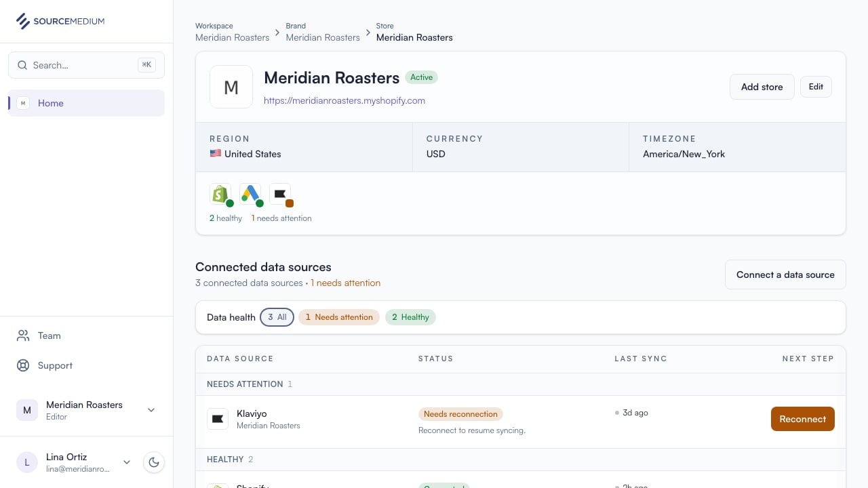This screenshot has height=488, width=868.
Task: Click the magnifier icon in the search box
Action: pos(22,65)
